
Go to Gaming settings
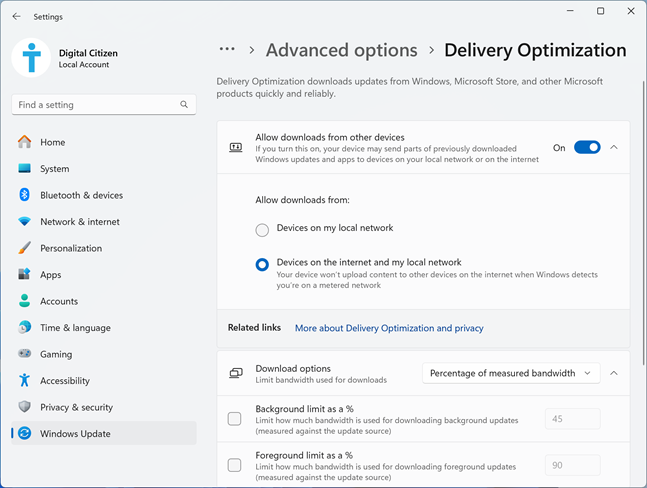coord(104,354)
